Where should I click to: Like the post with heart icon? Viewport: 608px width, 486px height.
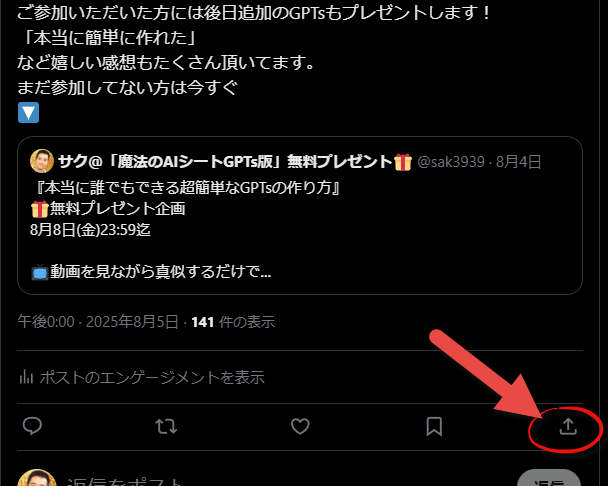300,426
